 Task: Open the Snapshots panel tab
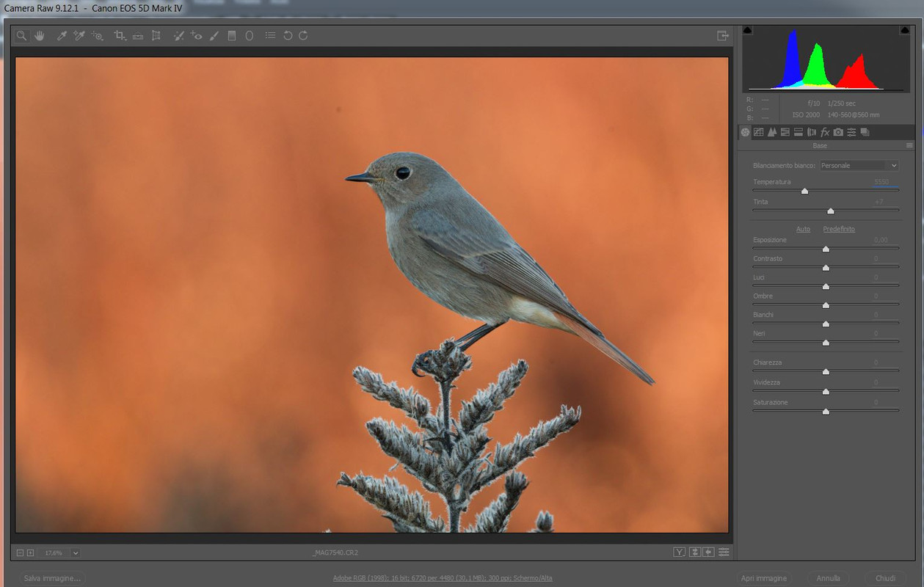865,132
